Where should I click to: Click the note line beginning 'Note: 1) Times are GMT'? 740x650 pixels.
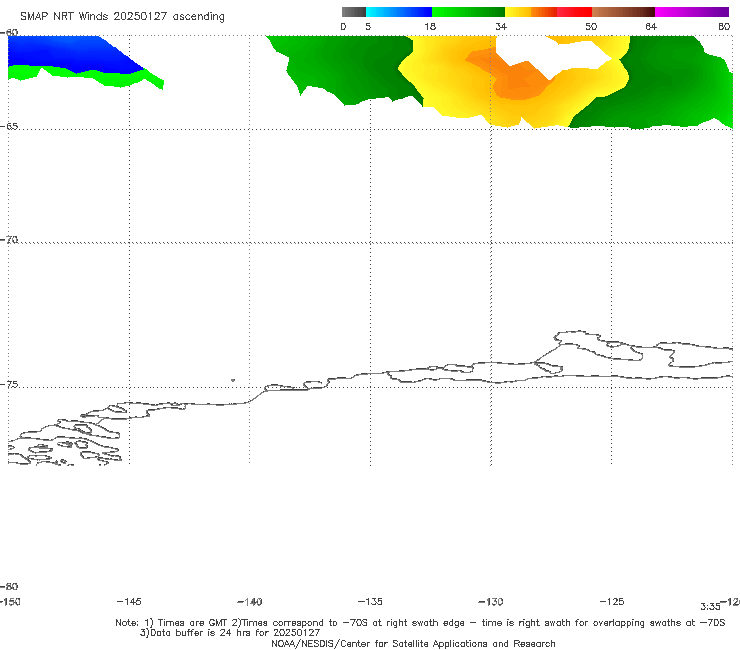click(420, 623)
